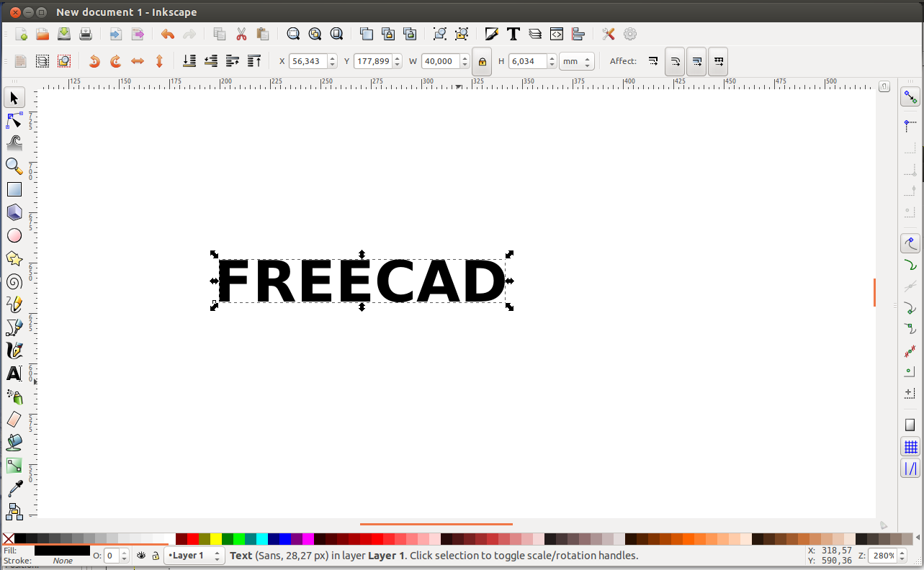Select the Node editing tool
Image resolution: width=924 pixels, height=570 pixels.
click(14, 120)
